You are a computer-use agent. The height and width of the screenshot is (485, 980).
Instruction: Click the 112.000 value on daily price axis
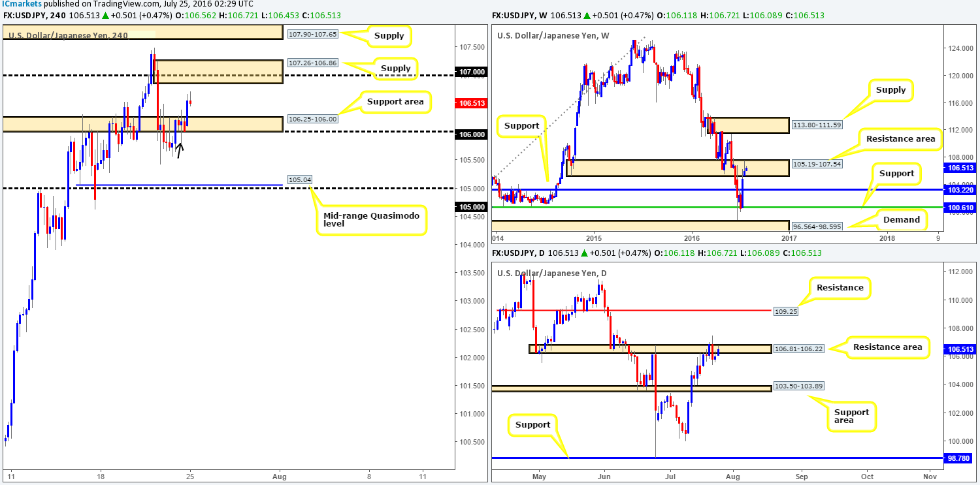click(959, 272)
